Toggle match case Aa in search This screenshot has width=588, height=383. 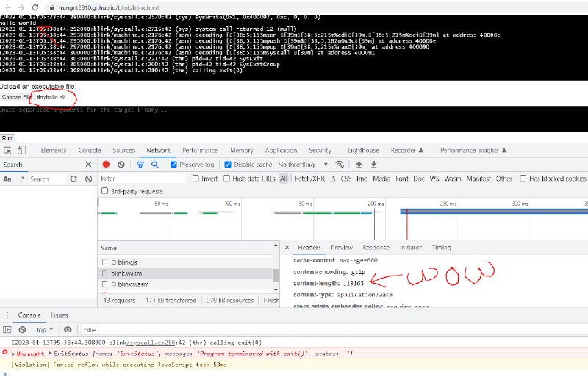click(x=7, y=179)
